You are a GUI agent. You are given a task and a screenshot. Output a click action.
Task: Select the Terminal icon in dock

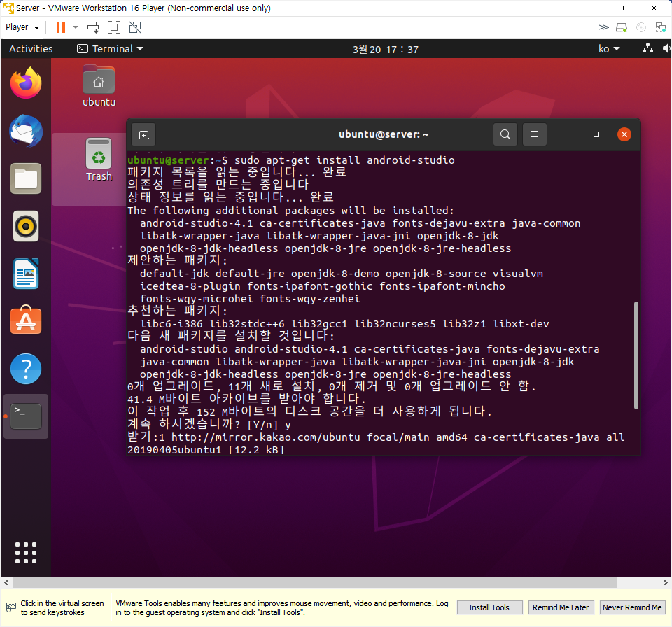point(26,416)
